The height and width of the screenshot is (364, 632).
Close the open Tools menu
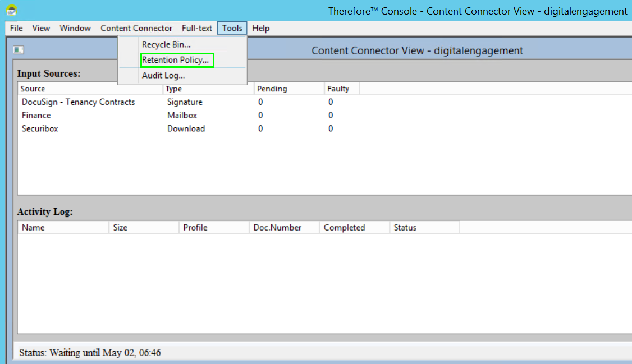point(232,28)
